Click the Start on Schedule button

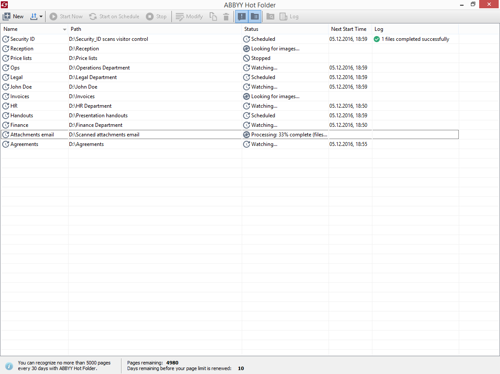[114, 16]
